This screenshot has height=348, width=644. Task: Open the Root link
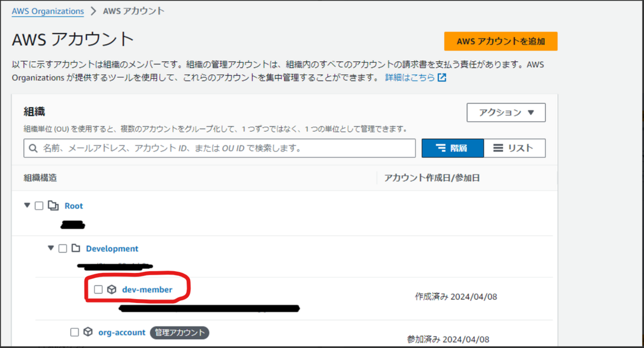tap(74, 206)
